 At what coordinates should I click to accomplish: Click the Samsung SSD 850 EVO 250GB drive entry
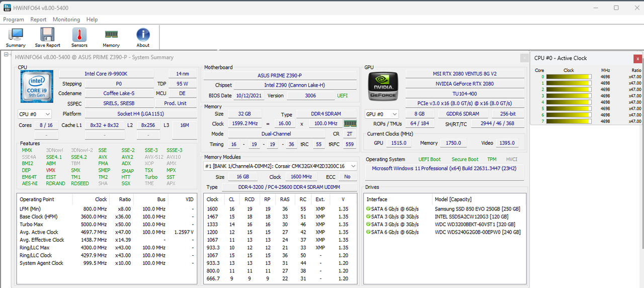click(x=477, y=209)
